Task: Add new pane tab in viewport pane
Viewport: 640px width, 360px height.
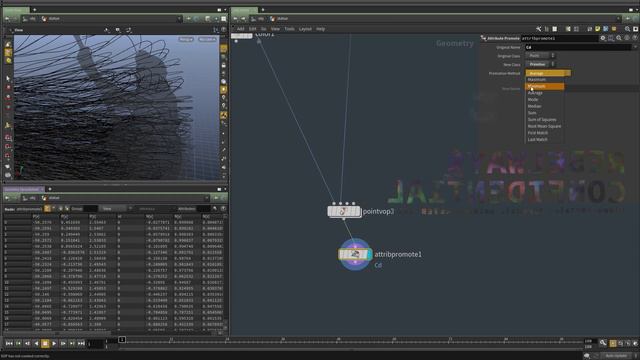Action: [x=34, y=9]
